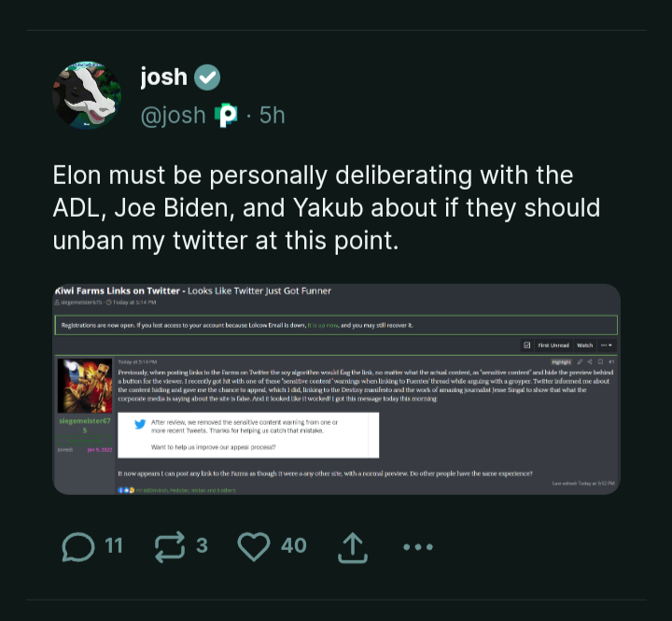Image resolution: width=672 pixels, height=621 pixels.
Task: Click the 5h post timestamp
Action: 272,116
